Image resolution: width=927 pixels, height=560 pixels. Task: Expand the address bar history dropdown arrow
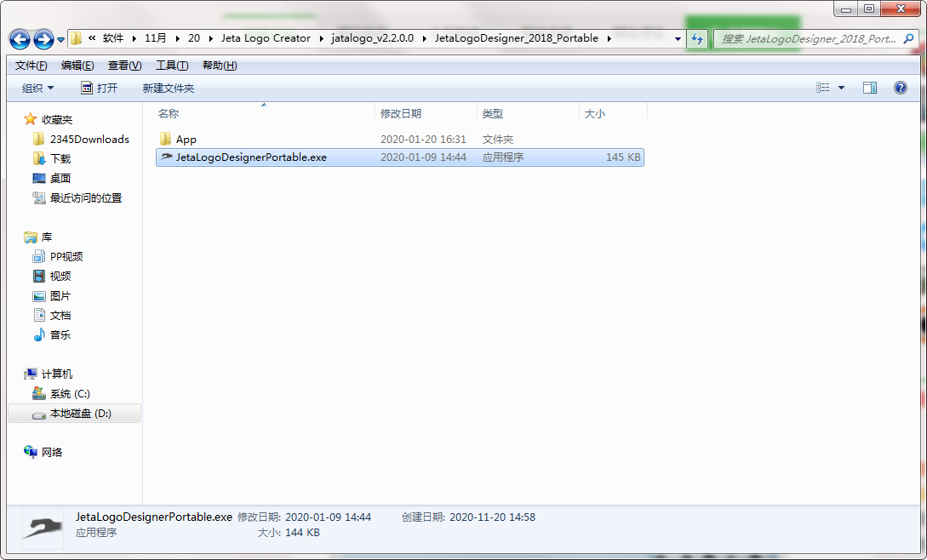click(x=678, y=39)
